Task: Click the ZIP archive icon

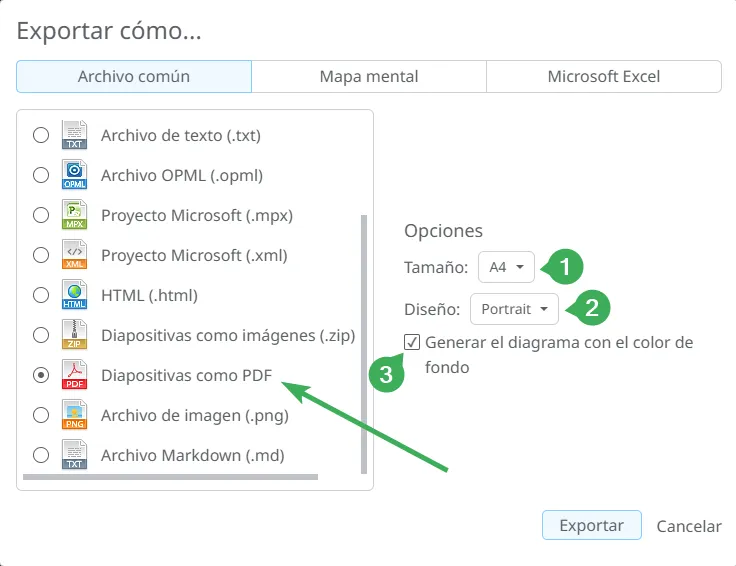Action: 74,335
